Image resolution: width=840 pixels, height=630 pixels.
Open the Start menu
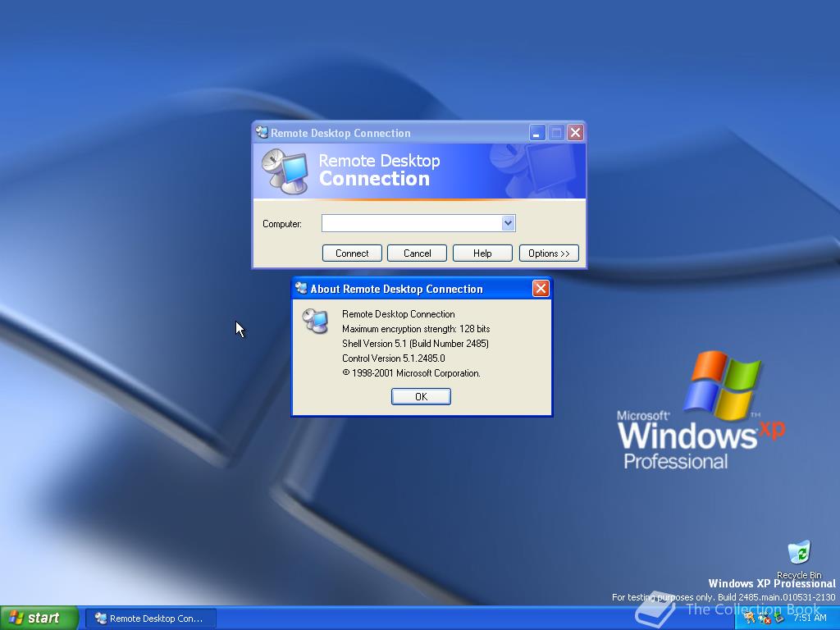tap(39, 618)
